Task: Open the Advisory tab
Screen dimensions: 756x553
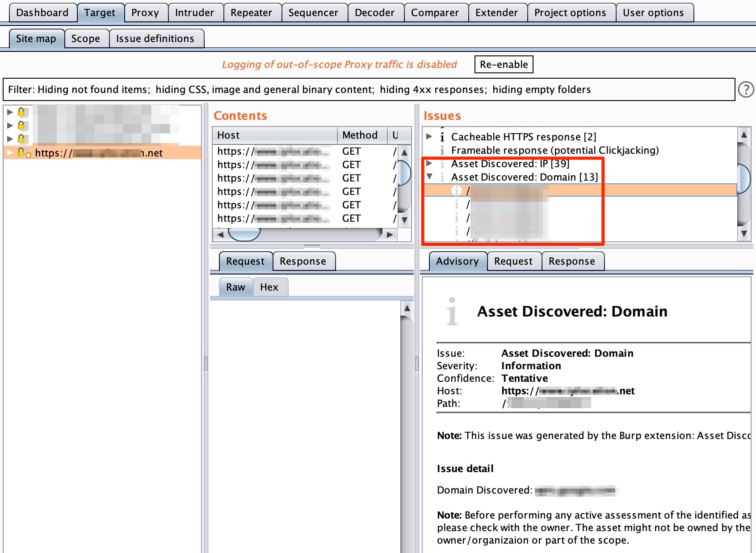Action: [458, 261]
